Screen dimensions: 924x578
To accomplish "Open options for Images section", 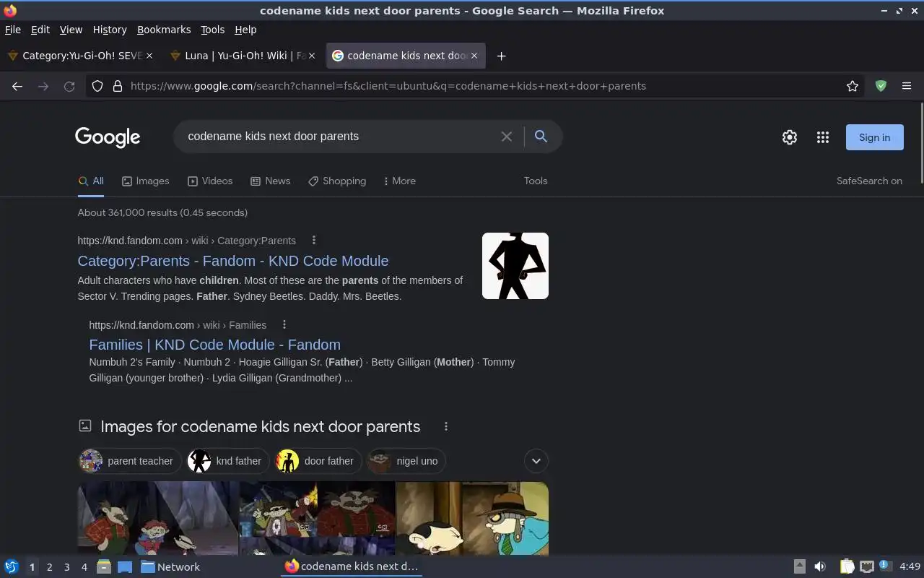I will coord(446,426).
